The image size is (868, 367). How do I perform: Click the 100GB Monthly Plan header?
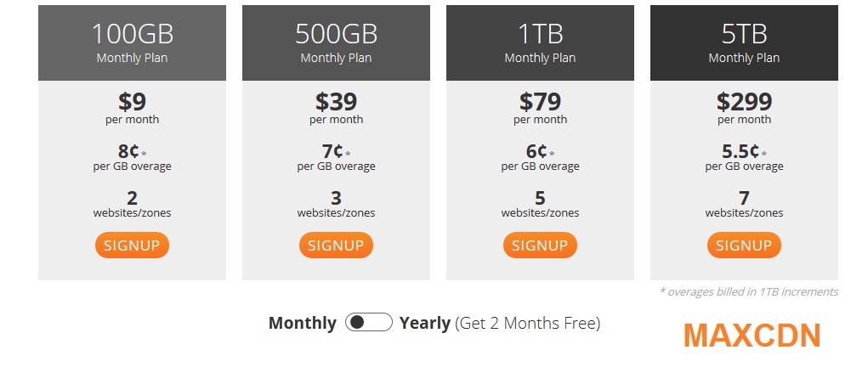pos(132,42)
